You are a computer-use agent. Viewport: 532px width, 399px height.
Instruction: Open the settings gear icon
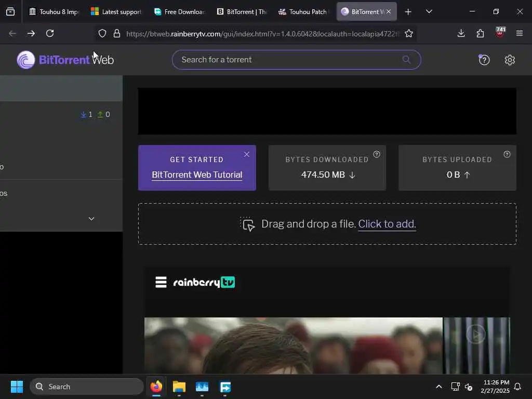tap(510, 60)
